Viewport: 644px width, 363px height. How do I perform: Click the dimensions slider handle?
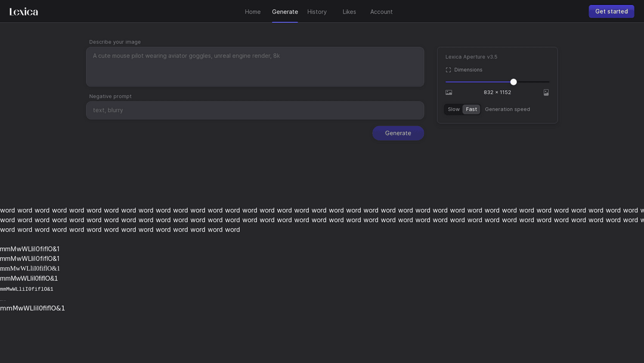click(513, 82)
